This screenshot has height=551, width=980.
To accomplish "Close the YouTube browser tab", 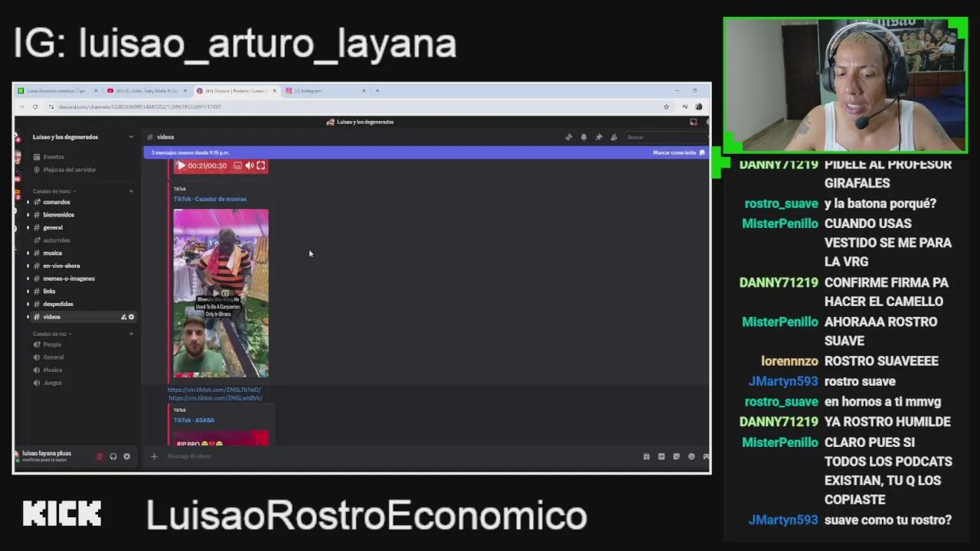I will 185,91.
